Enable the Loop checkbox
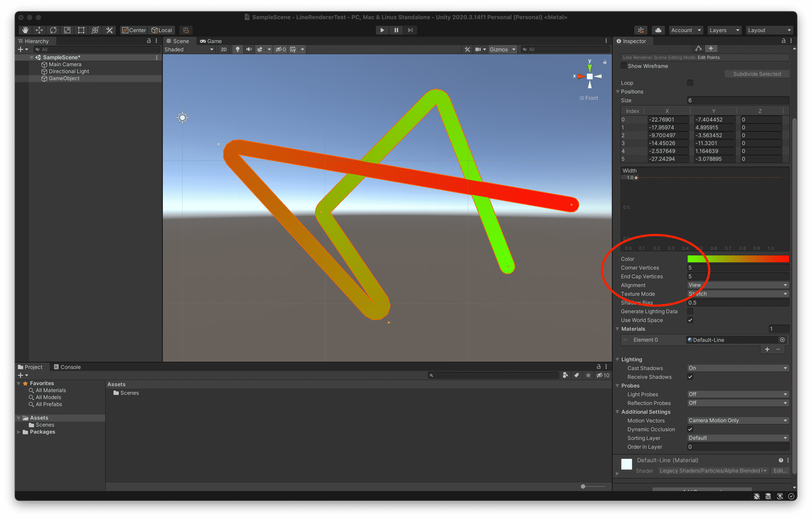The image size is (812, 519). 690,83
